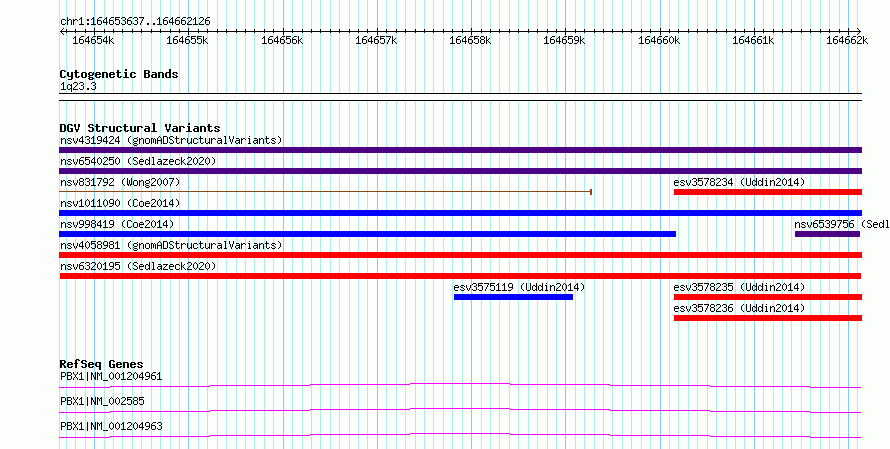Viewport: 890px width, 449px height.
Task: Click the nsv6539756 purple variant bar
Action: coord(828,234)
